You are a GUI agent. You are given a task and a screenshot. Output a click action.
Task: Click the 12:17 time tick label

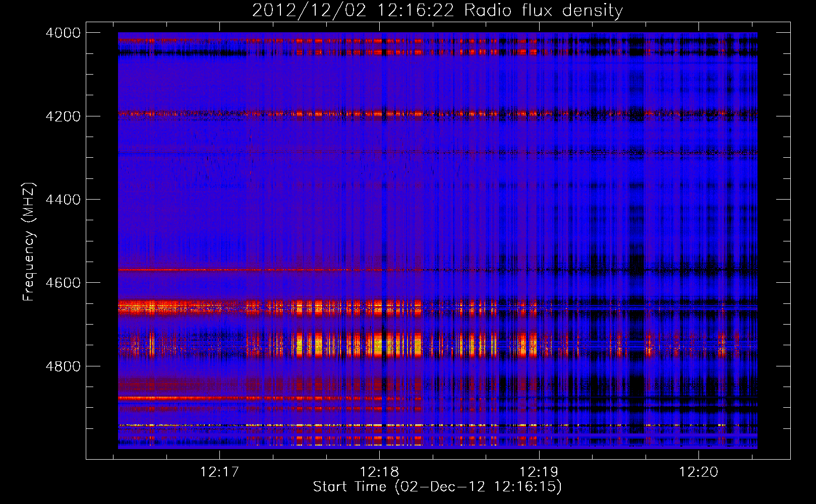pos(219,472)
